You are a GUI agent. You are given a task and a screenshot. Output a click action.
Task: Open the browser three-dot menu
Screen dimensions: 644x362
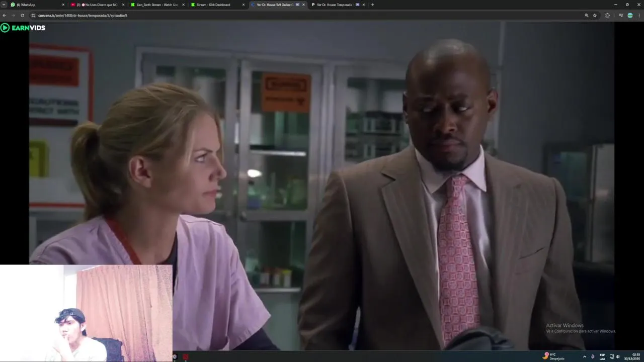[x=639, y=16]
